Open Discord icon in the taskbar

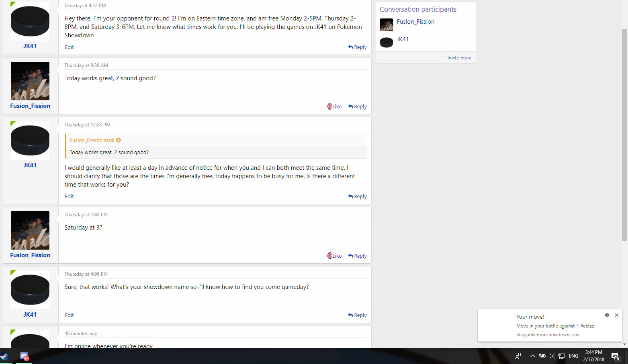(24, 356)
